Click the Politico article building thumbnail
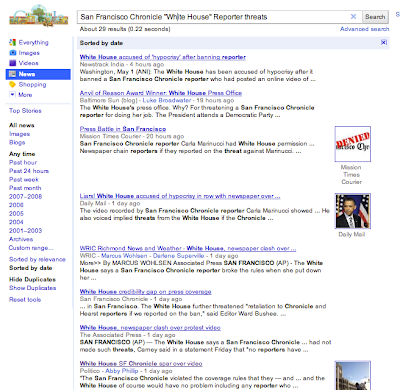The height and width of the screenshot is (390, 400). pos(353,375)
